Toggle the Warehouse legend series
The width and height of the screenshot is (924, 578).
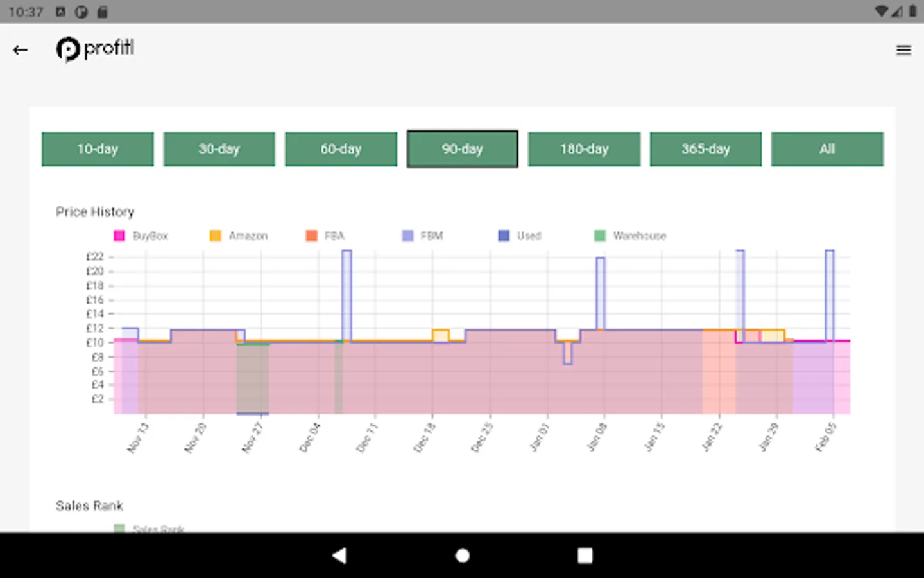[630, 236]
